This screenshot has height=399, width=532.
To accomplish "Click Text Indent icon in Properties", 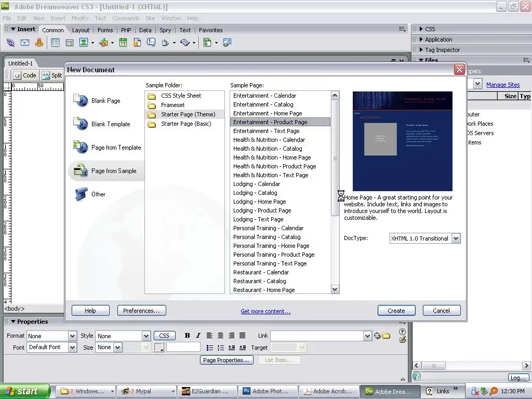I will pyautogui.click(x=243, y=348).
